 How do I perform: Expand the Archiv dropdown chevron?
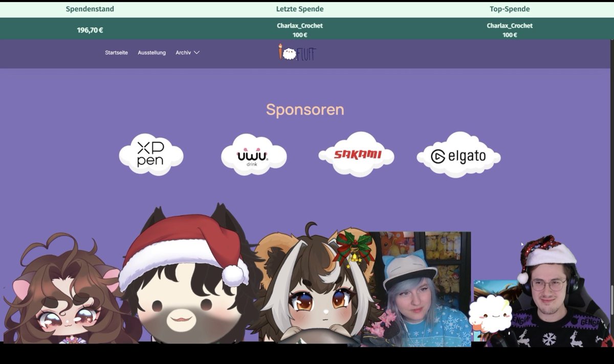click(196, 53)
